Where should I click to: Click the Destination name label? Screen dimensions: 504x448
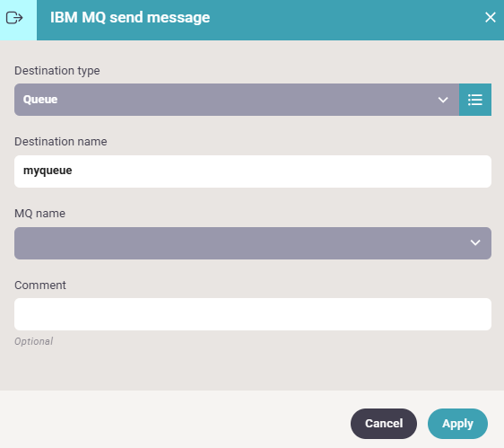pos(61,142)
